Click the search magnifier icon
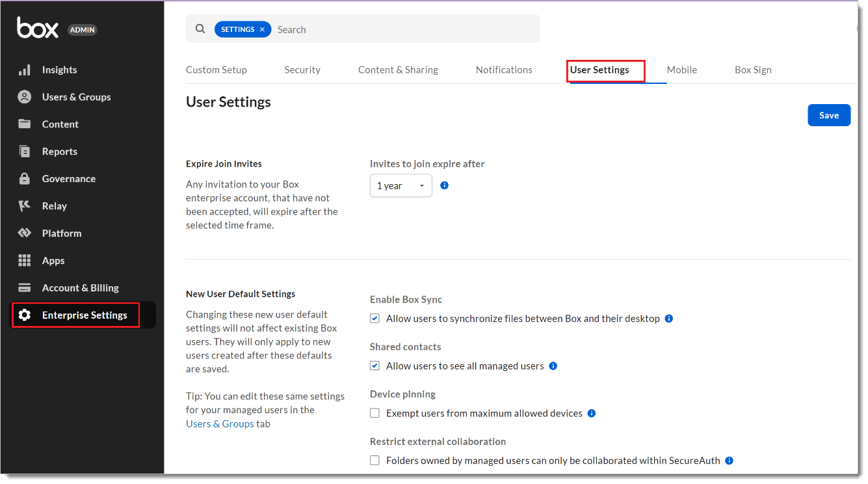Viewport: 868px width, 484px height. click(x=200, y=29)
